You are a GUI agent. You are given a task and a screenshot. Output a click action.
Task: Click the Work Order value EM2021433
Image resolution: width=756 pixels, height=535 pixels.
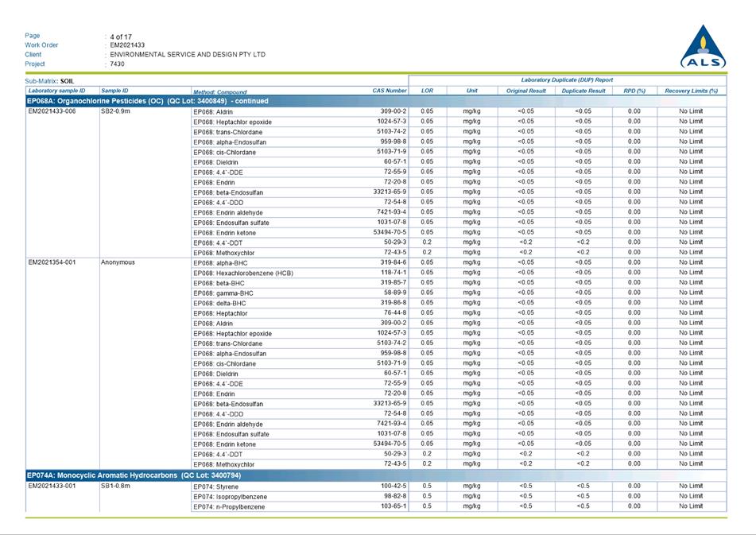(x=127, y=45)
